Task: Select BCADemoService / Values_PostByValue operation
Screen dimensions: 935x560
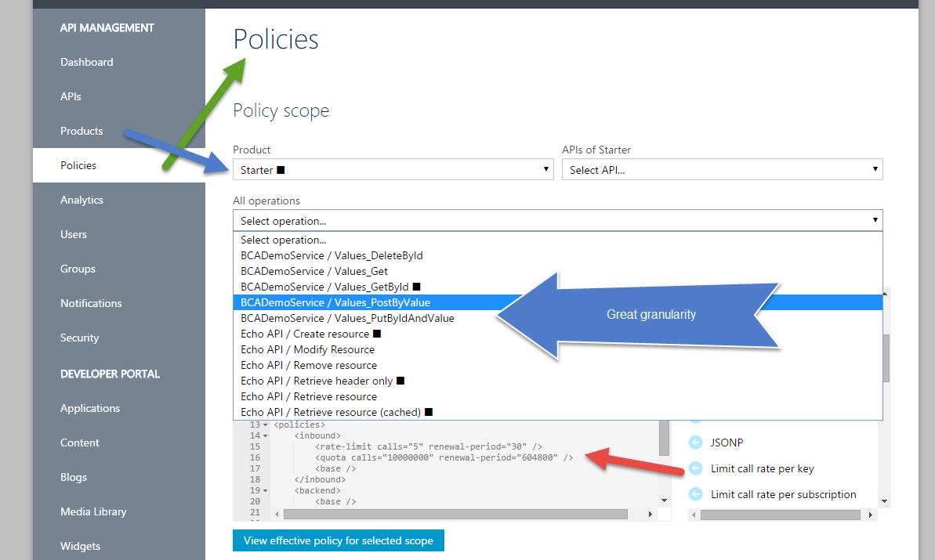Action: (335, 302)
